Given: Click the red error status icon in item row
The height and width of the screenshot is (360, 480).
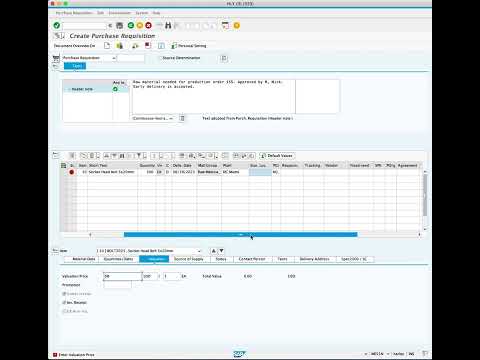Looking at the screenshot, I should coord(71,172).
